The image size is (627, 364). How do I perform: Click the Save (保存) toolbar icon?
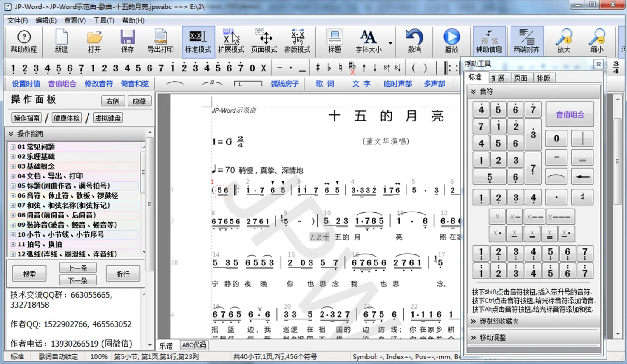(127, 41)
